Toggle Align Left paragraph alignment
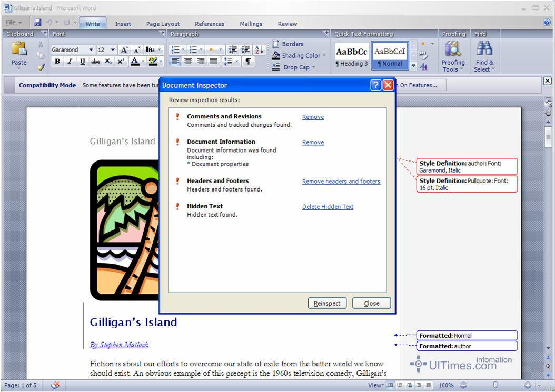The height and width of the screenshot is (392, 555). (175, 62)
